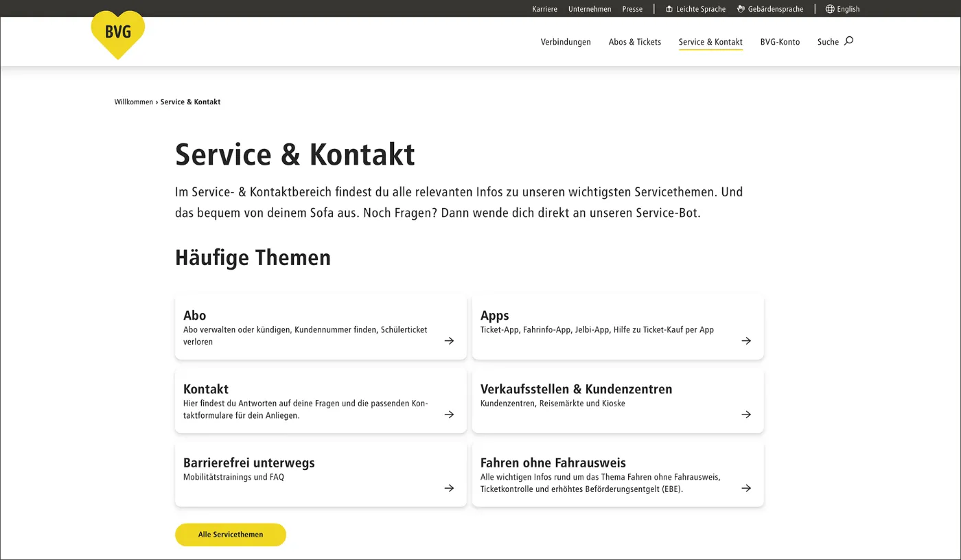Switch to Gebärdensprache
This screenshot has width=961, height=560.
(770, 9)
